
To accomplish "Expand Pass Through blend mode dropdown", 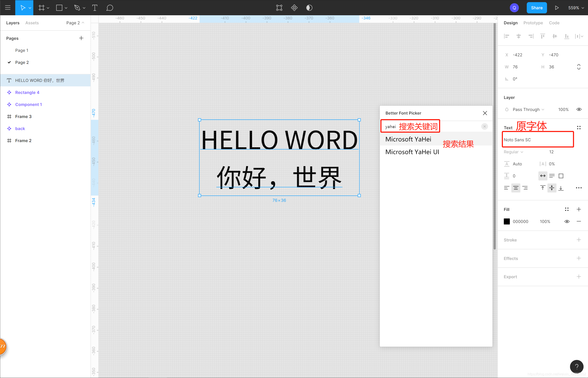I will [x=528, y=109].
